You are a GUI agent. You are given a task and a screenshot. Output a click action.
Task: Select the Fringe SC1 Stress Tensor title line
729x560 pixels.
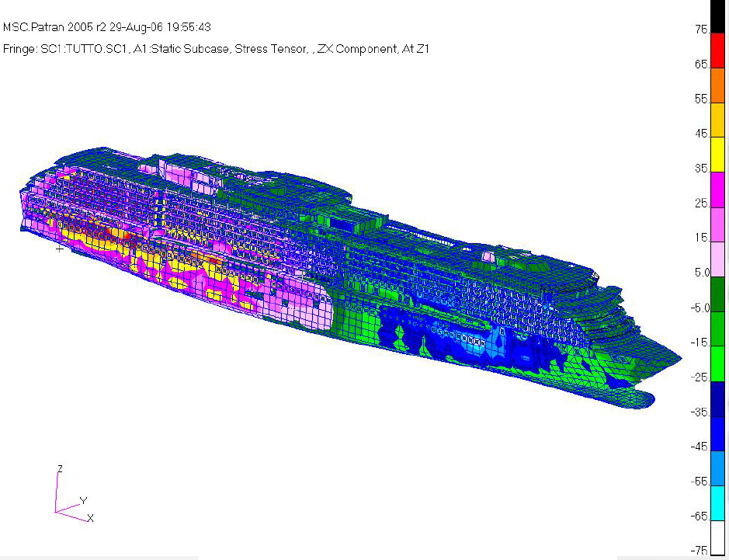coord(216,49)
